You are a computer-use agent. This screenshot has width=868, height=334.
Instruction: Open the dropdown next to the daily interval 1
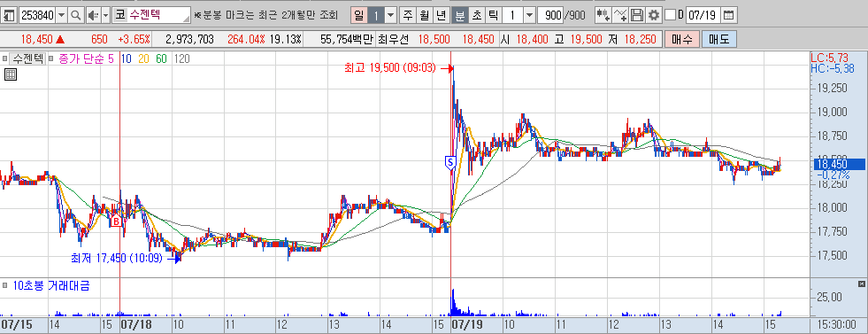click(x=391, y=15)
